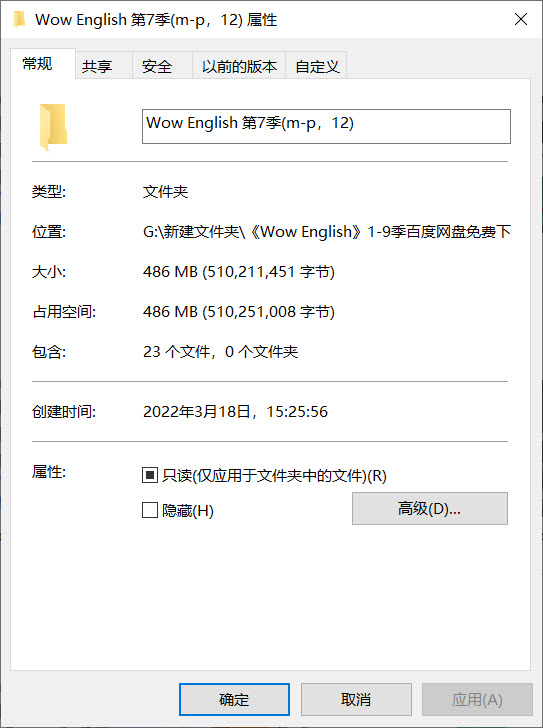This screenshot has height=728, width=543.
Task: Toggle the 只读 read-only checkbox
Action: [x=150, y=475]
